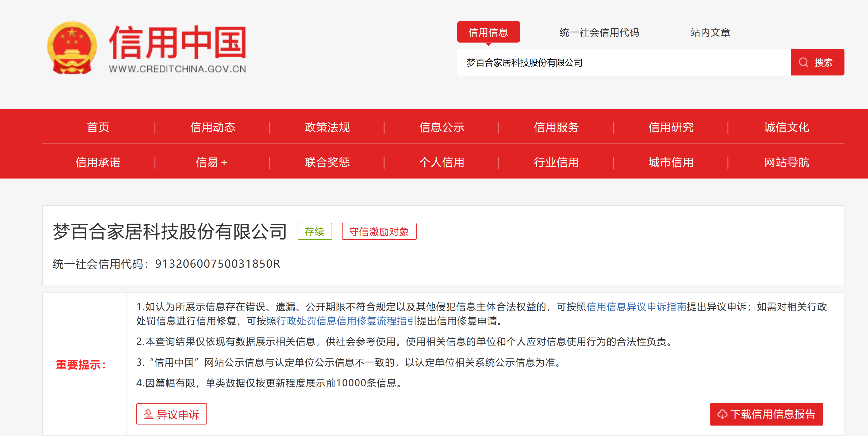Click the national emblem logo icon
Screen dimensions: 868x436
tap(72, 48)
